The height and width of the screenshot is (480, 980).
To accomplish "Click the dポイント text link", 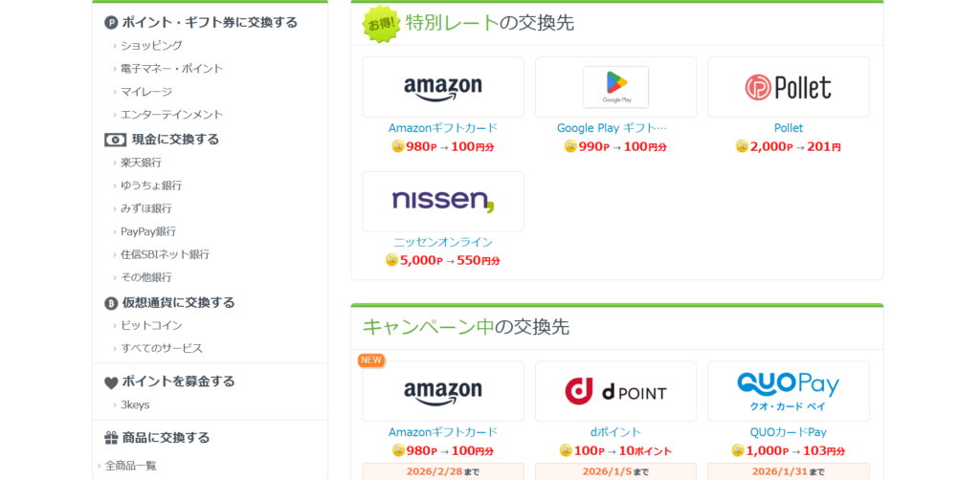I will click(615, 432).
